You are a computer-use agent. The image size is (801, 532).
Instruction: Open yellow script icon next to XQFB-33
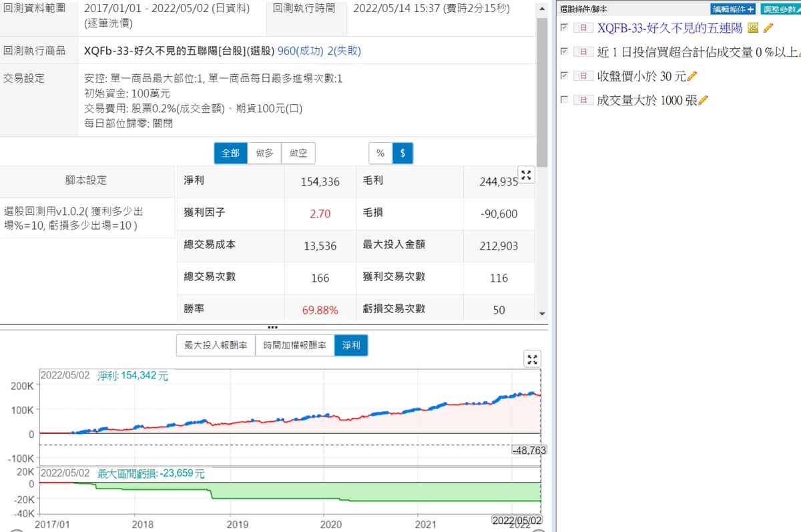click(x=753, y=28)
